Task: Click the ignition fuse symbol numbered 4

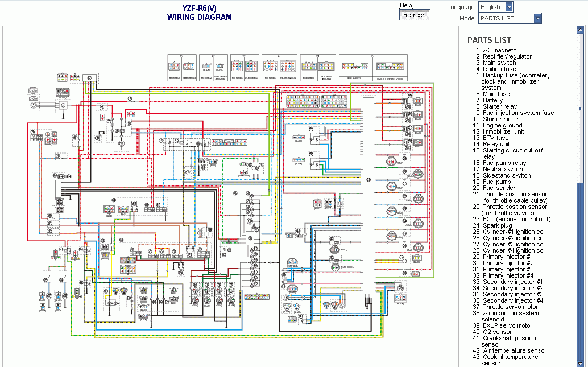Action: (58, 155)
